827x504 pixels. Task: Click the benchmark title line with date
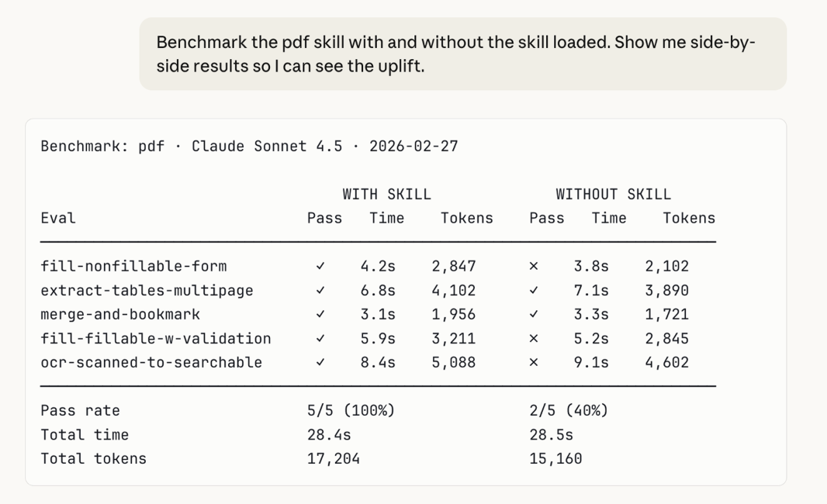click(249, 147)
